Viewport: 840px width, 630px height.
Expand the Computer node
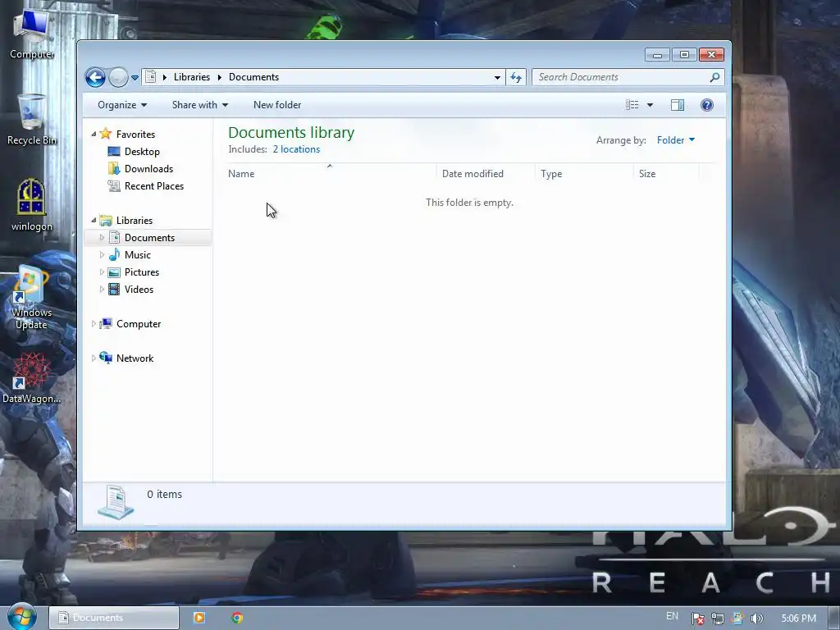coord(94,323)
